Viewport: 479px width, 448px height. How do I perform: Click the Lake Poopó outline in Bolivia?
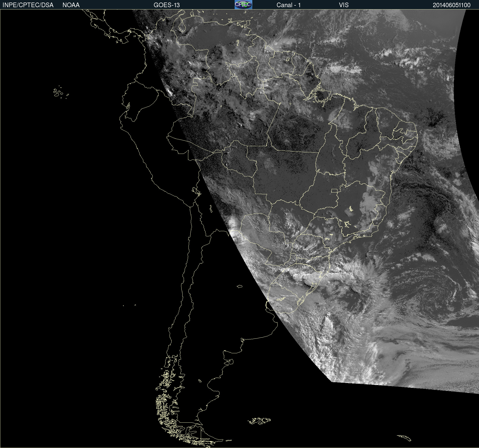pos(211,209)
